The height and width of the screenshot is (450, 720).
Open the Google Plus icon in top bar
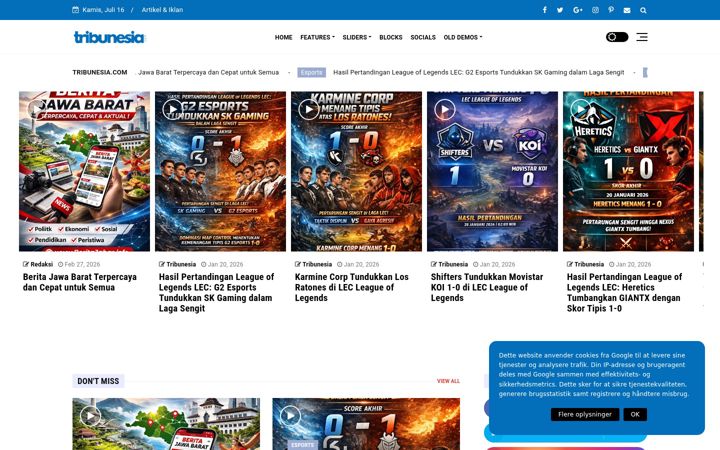click(x=578, y=10)
